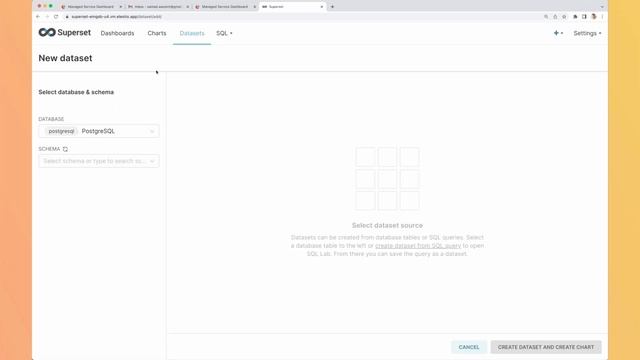The width and height of the screenshot is (640, 360).
Task: Refresh the schema list icon
Action: pyautogui.click(x=65, y=149)
